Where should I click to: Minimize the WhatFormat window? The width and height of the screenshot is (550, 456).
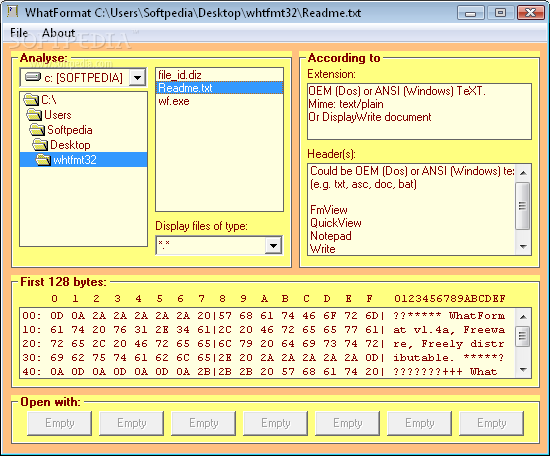pos(470,13)
